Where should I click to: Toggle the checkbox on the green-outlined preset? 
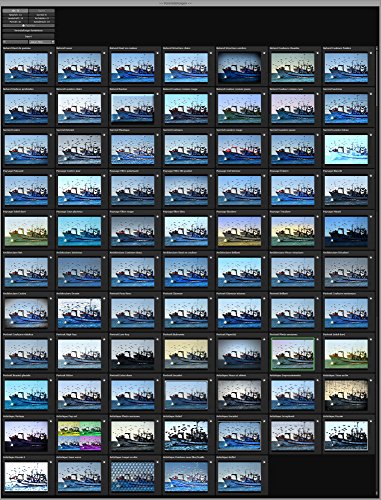coord(317,340)
